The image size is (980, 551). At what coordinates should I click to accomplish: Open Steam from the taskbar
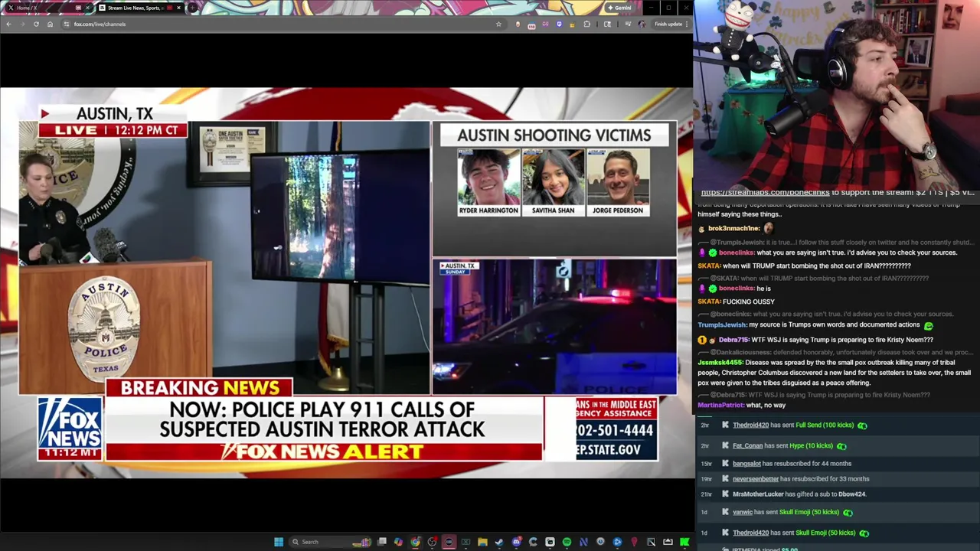498,542
